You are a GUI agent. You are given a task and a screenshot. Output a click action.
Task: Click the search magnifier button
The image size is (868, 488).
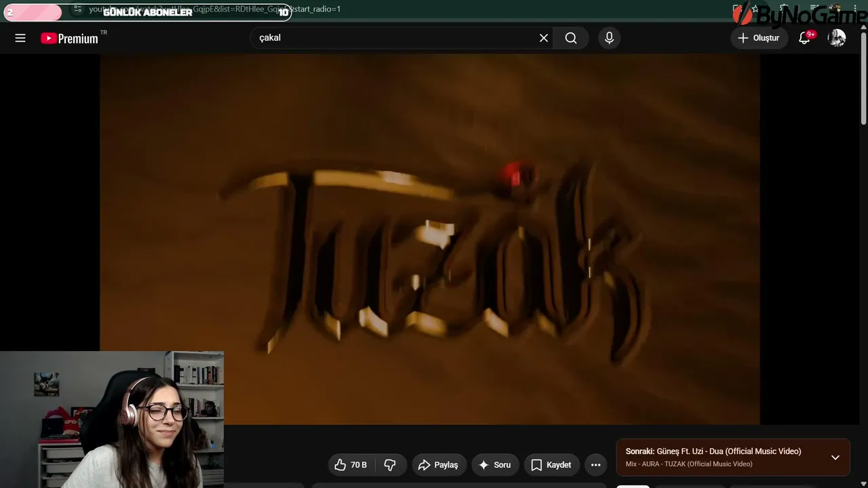pyautogui.click(x=571, y=38)
